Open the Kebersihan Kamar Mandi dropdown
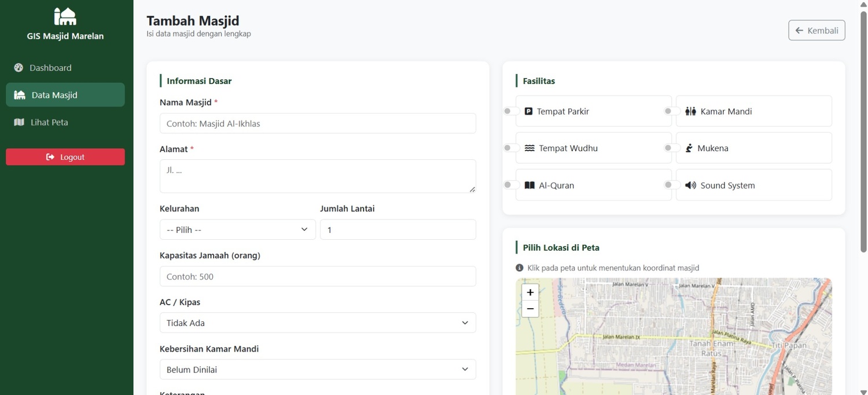 pos(318,370)
